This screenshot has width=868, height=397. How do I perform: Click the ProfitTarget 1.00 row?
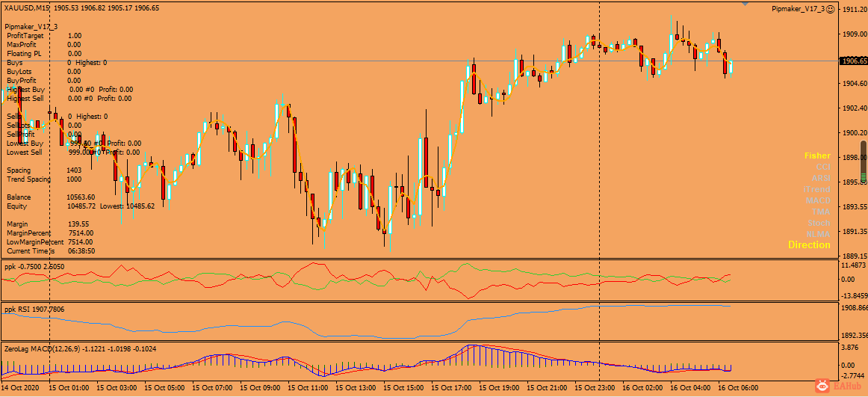click(x=44, y=35)
